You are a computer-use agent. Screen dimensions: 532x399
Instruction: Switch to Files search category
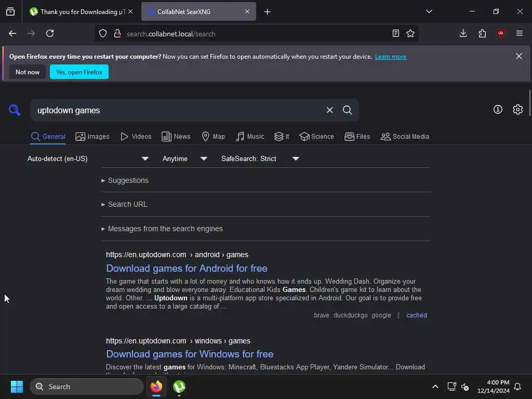[357, 137]
